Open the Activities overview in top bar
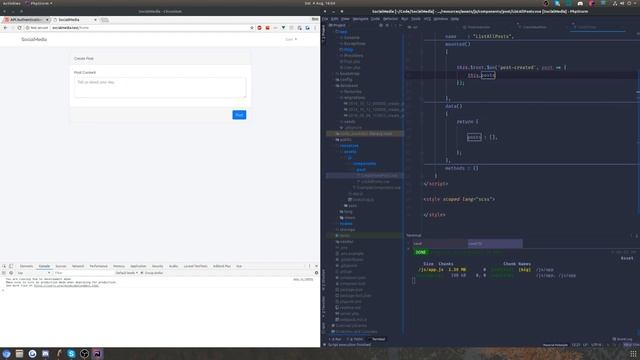 (x=11, y=3)
